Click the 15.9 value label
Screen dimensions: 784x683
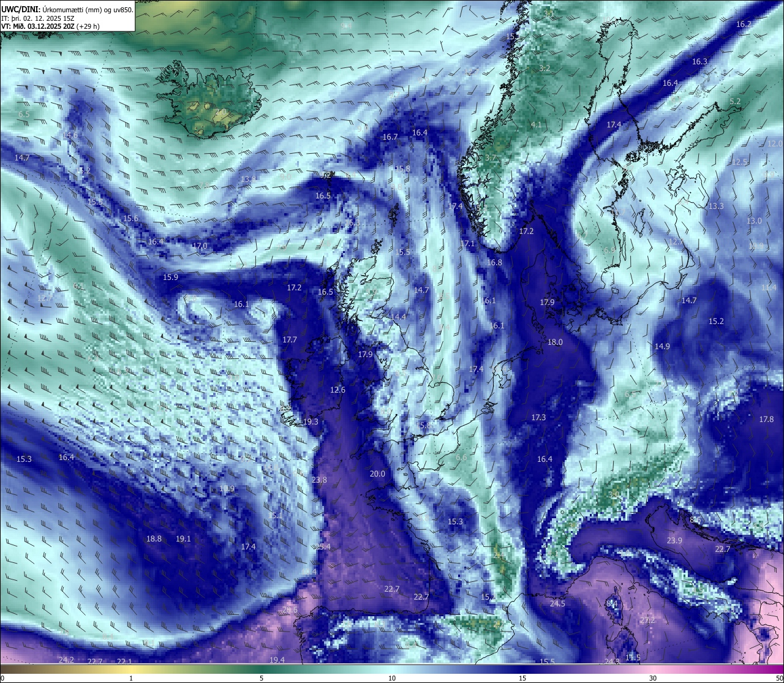click(170, 277)
